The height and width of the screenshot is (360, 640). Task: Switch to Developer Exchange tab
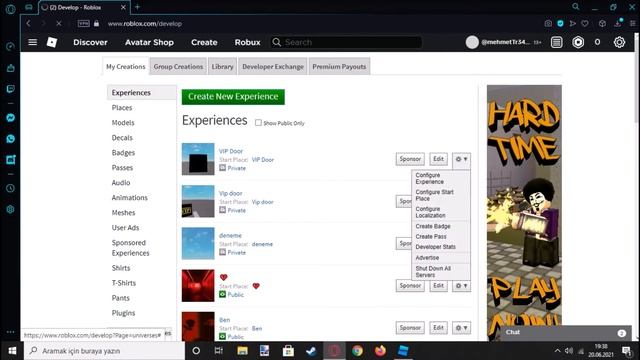(x=273, y=67)
